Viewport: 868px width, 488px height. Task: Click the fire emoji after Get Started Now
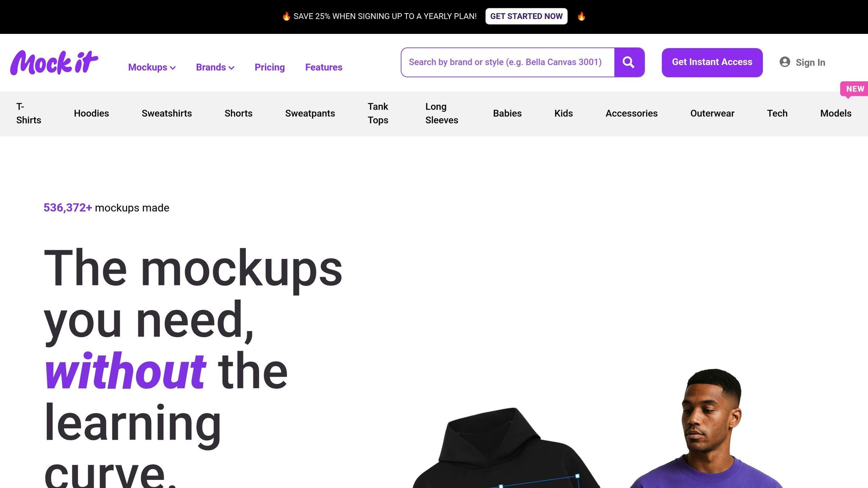pos(581,16)
